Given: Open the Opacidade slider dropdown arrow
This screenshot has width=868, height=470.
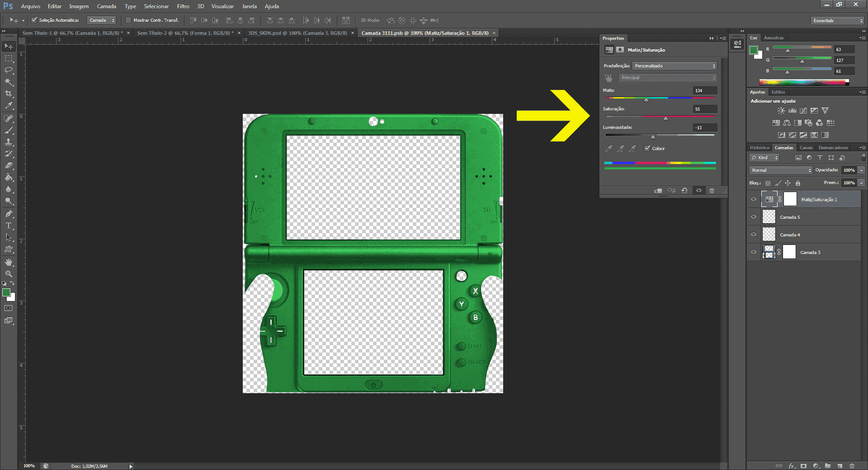Looking at the screenshot, I should point(862,170).
